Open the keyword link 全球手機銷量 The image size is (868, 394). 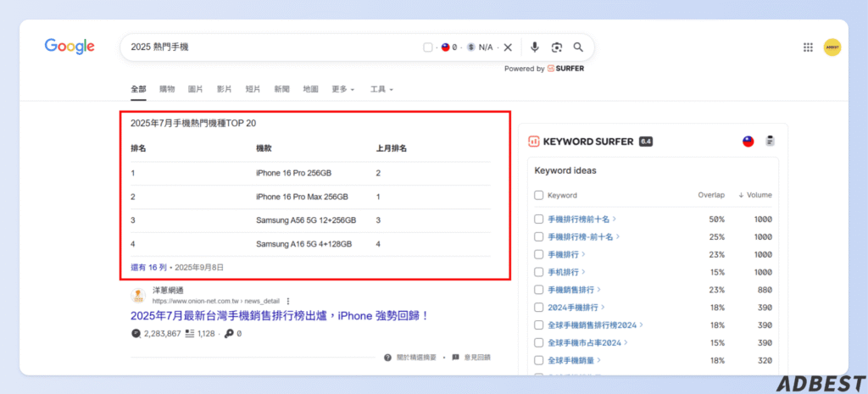click(x=575, y=360)
